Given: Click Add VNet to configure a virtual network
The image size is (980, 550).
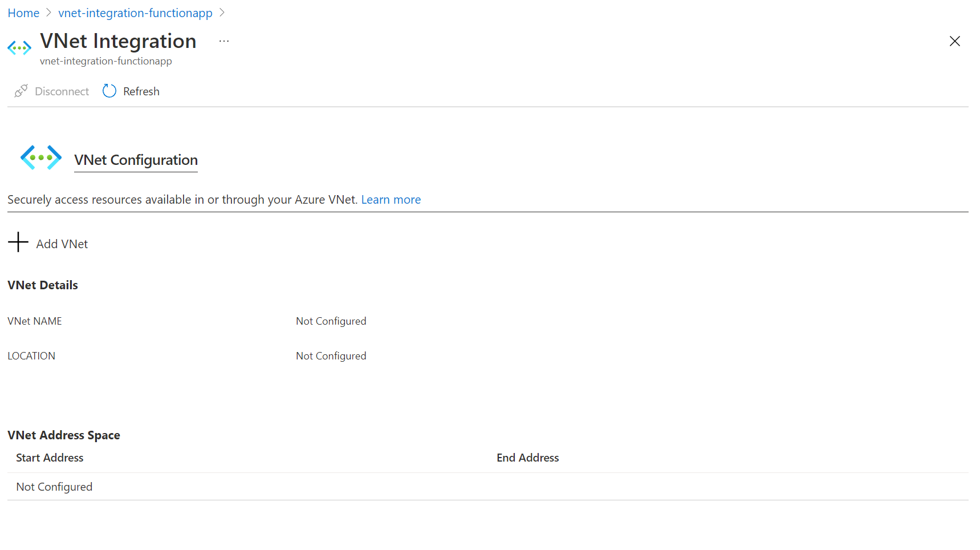Looking at the screenshot, I should pos(62,243).
